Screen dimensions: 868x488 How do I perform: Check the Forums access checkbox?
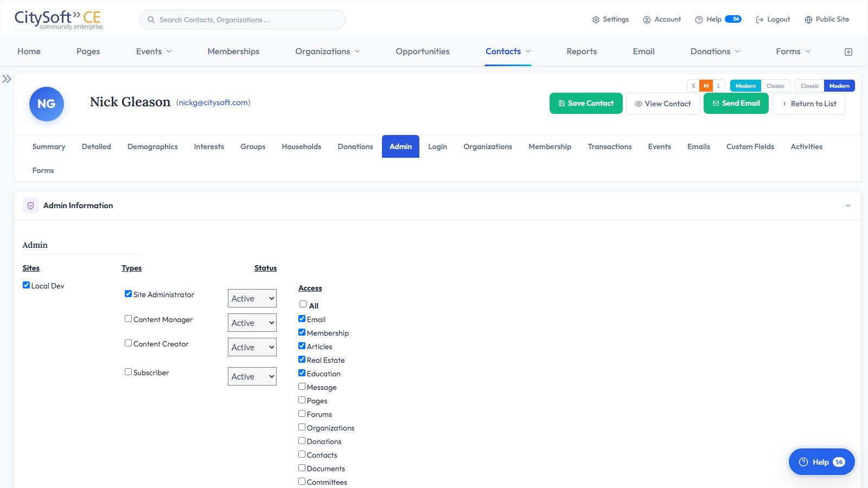tap(302, 414)
